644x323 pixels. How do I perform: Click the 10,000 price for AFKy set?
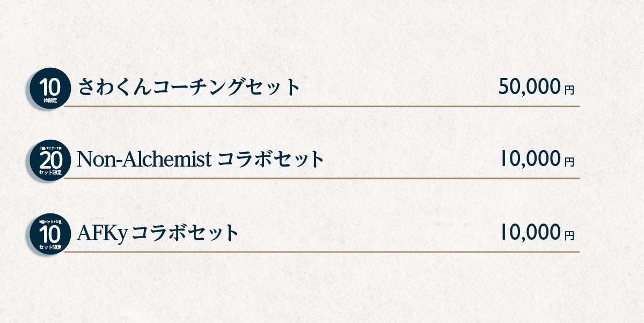point(530,233)
